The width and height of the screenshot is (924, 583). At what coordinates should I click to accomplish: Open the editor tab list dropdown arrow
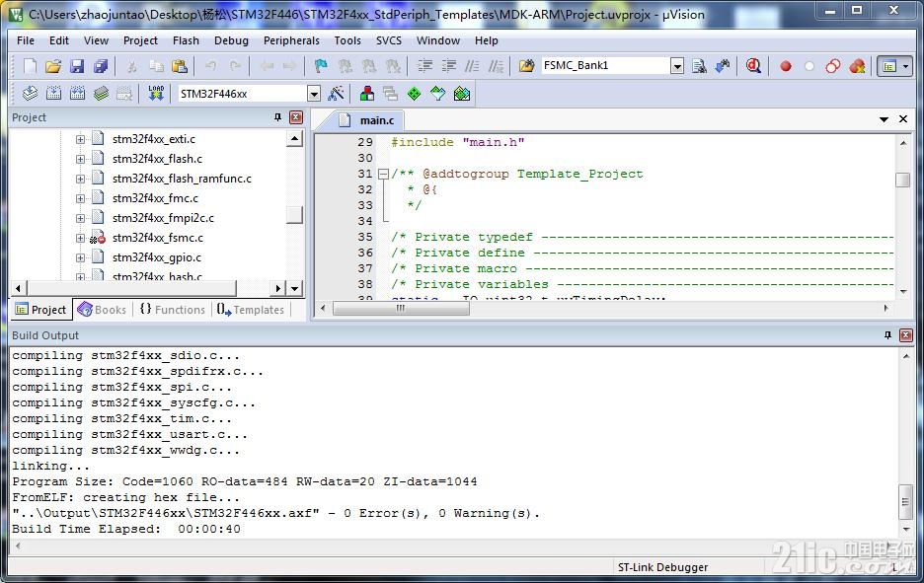tap(884, 119)
